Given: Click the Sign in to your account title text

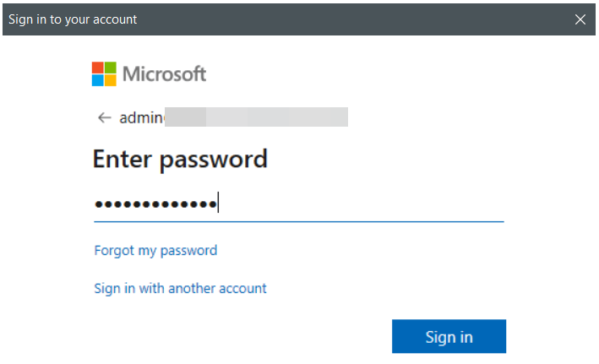Looking at the screenshot, I should [73, 19].
